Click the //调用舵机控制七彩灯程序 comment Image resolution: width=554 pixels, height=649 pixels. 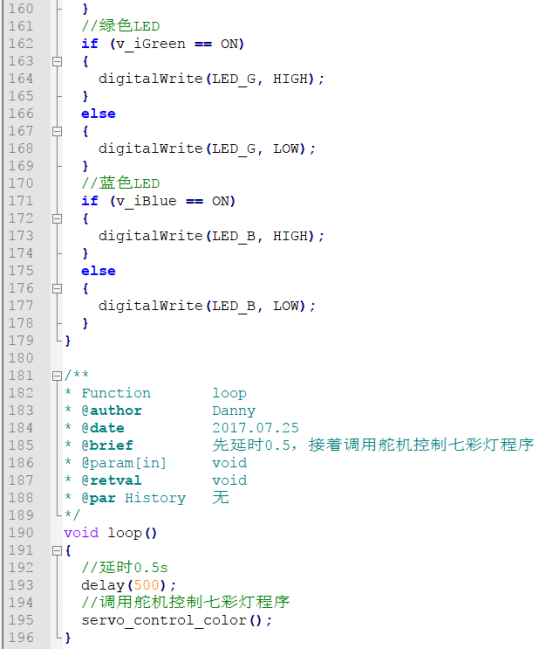coord(185,602)
